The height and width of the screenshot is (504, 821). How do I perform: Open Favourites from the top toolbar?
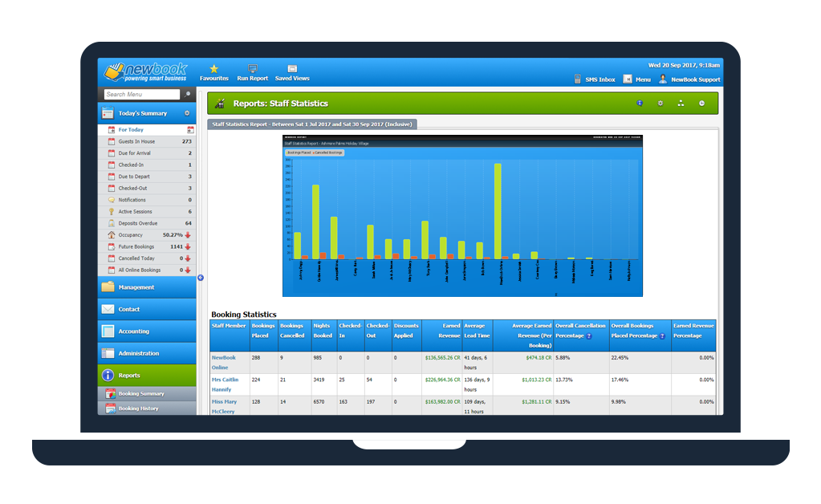[213, 73]
